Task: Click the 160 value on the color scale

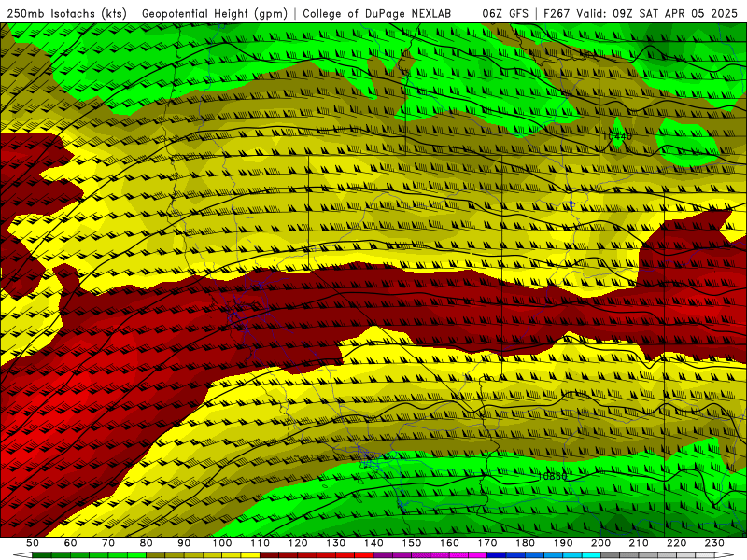Action: [x=449, y=543]
